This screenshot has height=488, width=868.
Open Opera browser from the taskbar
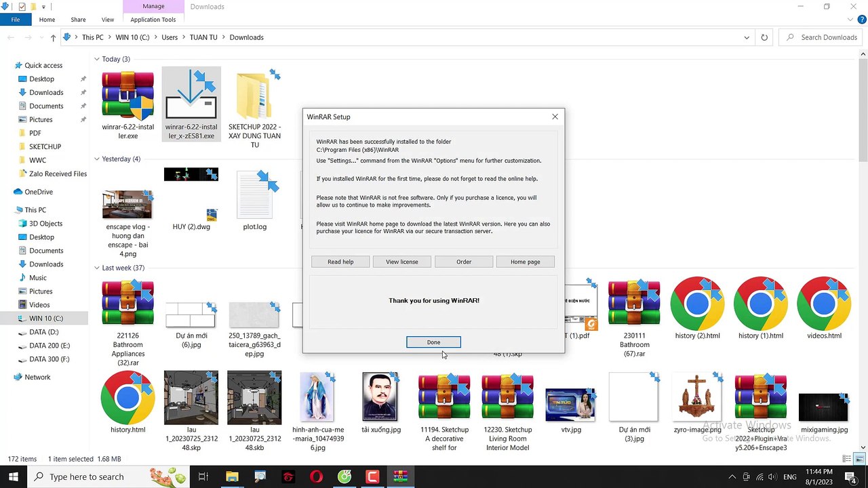click(x=316, y=476)
